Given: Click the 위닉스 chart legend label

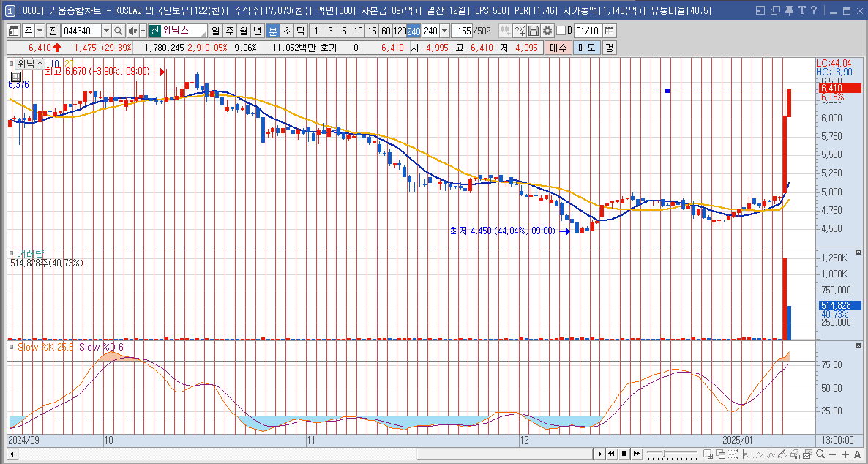Looking at the screenshot, I should pos(31,64).
